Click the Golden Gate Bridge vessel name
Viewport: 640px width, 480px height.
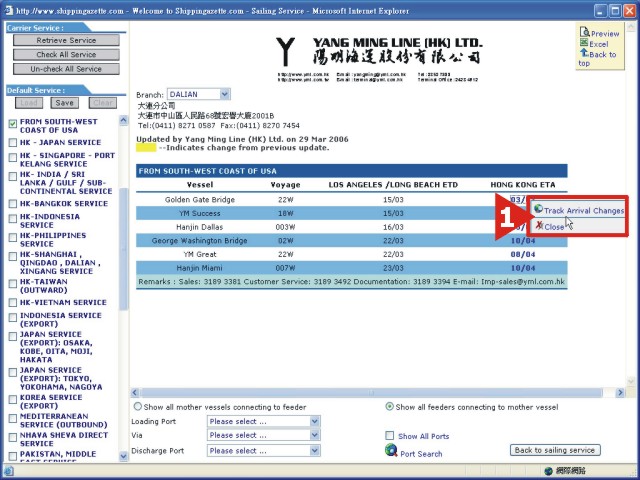coord(200,200)
